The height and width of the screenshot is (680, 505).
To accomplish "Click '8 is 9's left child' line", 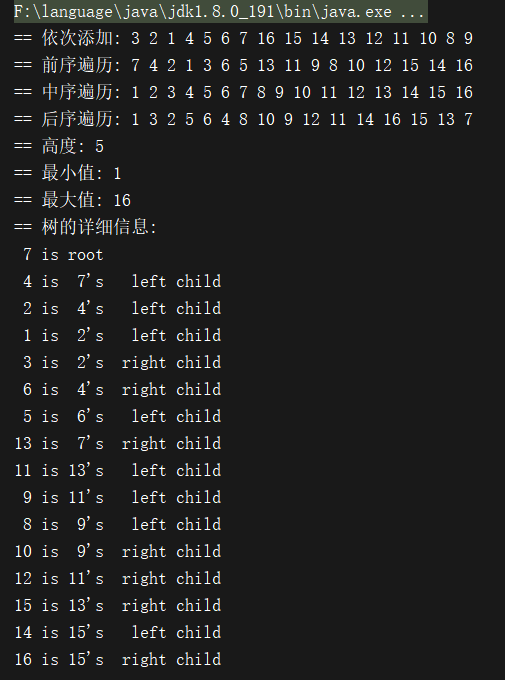I will tap(122, 524).
